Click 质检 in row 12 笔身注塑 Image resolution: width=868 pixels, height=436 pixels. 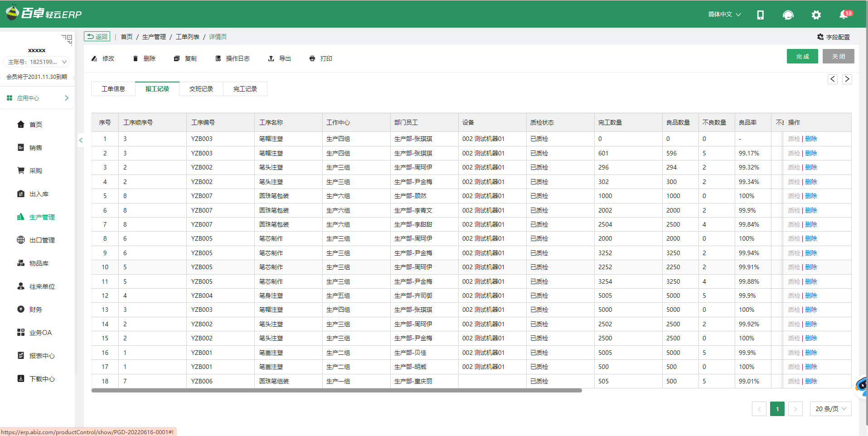coord(794,296)
